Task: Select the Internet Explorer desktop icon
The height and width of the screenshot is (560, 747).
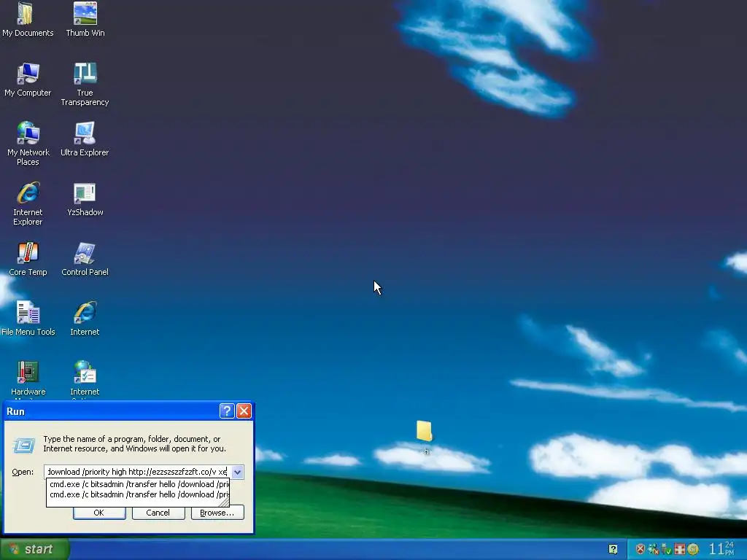Action: (28, 203)
